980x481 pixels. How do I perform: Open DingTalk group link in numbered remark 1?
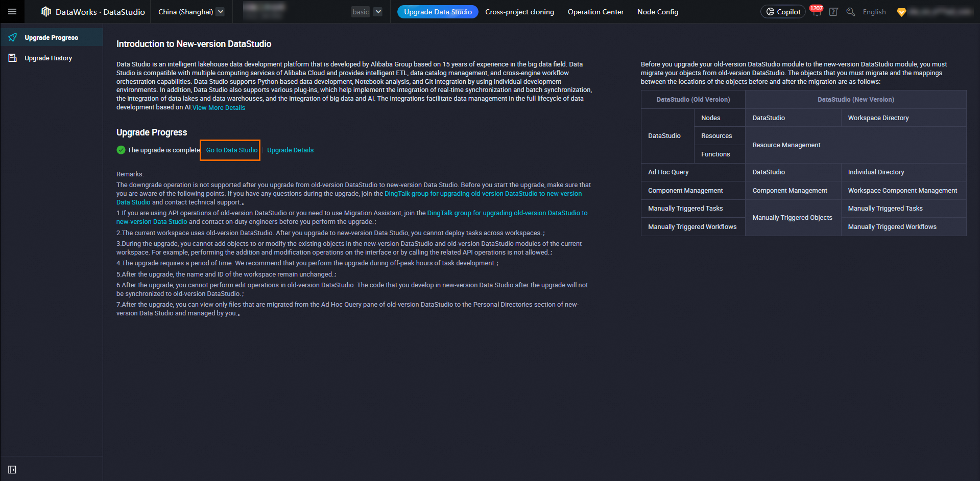[x=507, y=213]
